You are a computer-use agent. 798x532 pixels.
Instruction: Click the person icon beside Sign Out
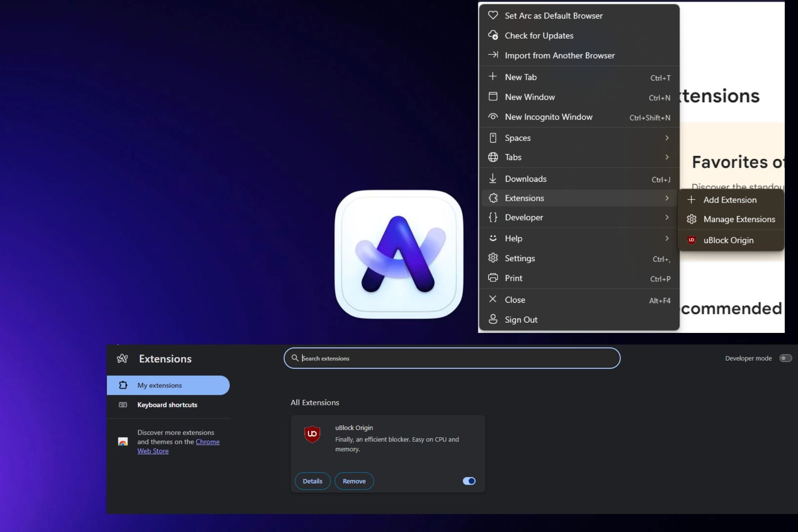pos(493,319)
